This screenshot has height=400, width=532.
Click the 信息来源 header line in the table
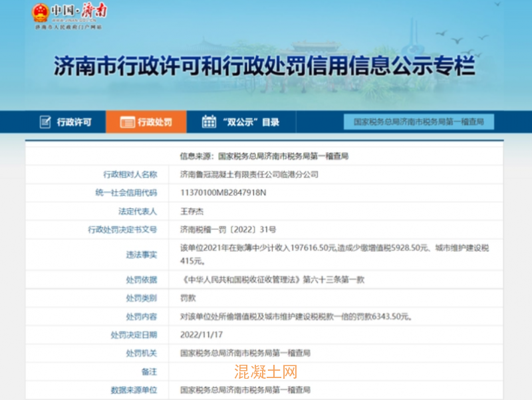click(x=265, y=156)
